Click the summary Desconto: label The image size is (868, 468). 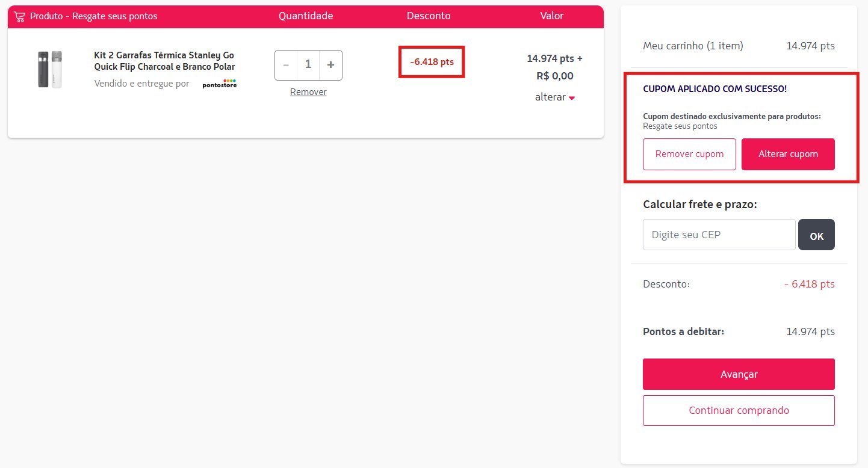(x=666, y=284)
